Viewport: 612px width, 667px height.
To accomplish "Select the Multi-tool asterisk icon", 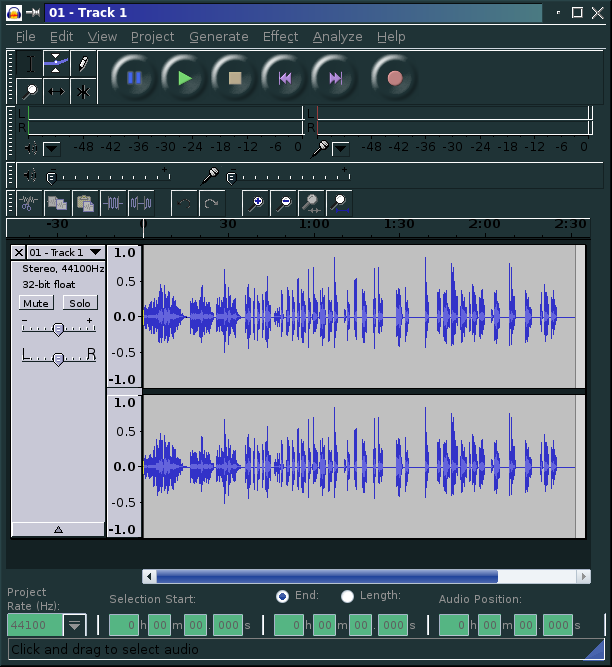I will [x=83, y=91].
